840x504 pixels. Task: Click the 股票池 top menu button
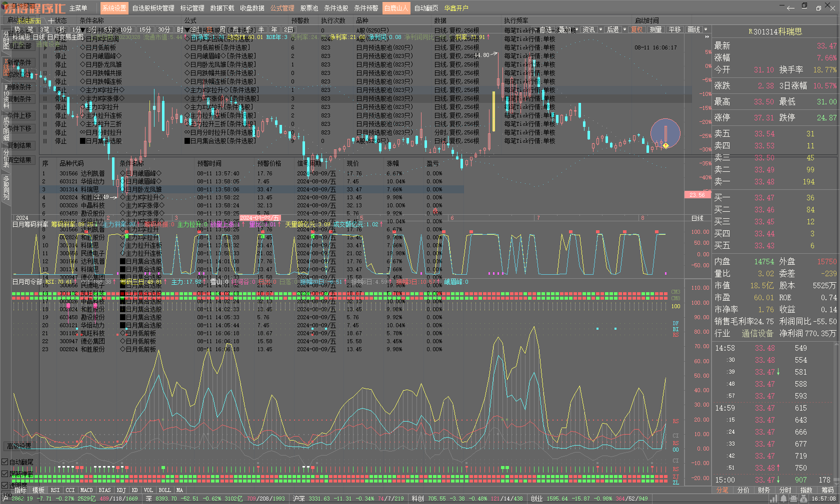point(309,8)
